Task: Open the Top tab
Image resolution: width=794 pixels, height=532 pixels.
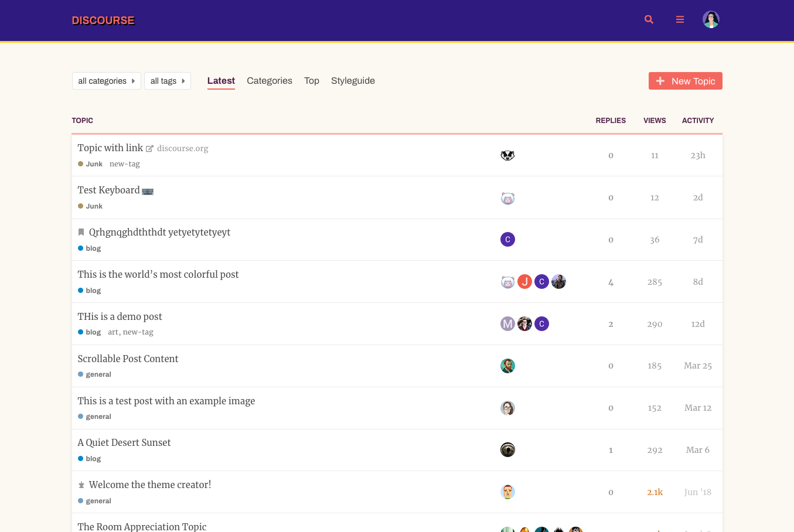Action: point(311,80)
